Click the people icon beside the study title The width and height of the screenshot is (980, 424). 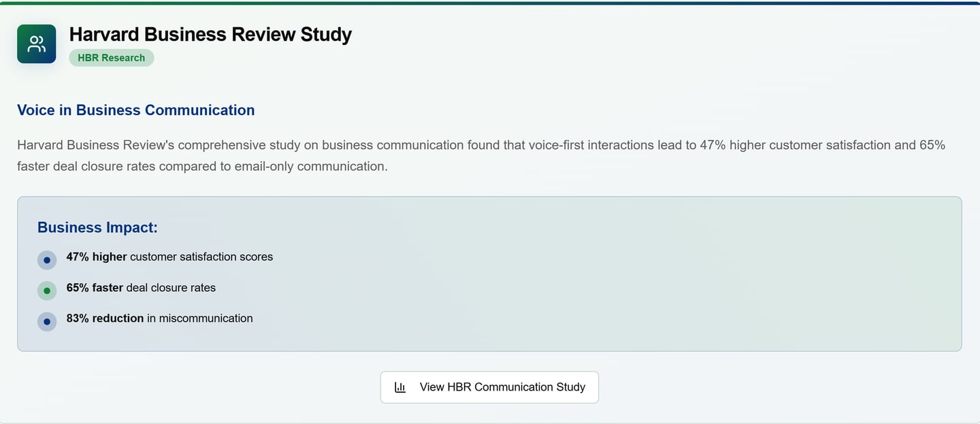37,44
